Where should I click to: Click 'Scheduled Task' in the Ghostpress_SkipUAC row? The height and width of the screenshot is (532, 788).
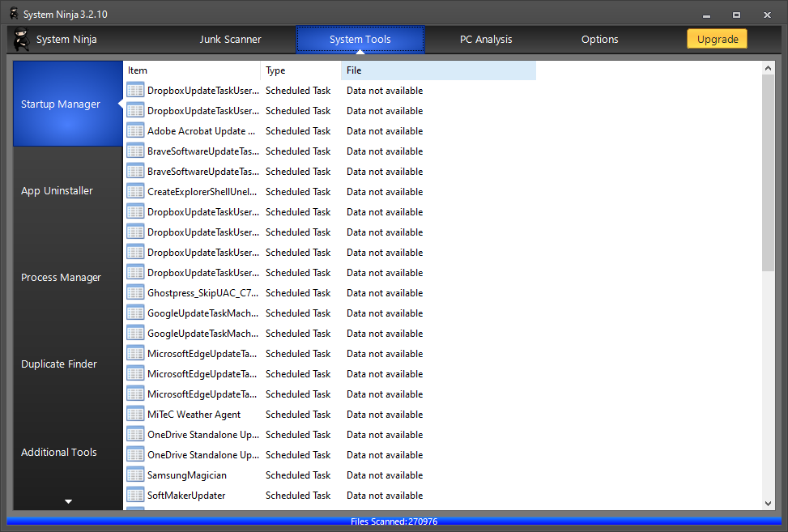(x=298, y=293)
